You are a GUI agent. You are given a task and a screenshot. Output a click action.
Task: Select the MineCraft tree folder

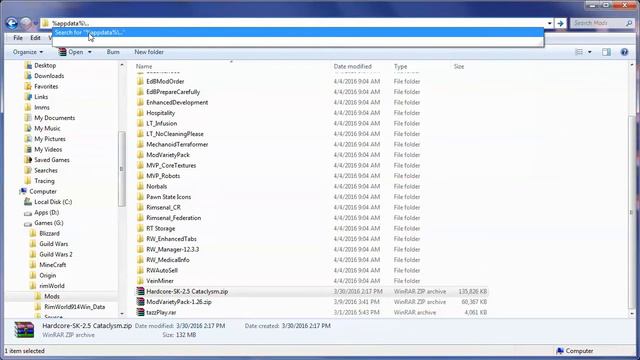(53, 265)
